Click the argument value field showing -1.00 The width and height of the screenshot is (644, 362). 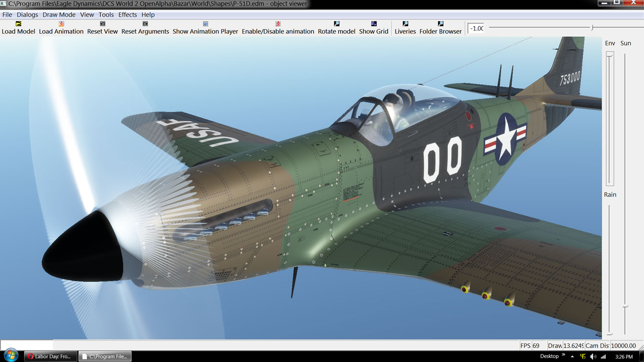(x=476, y=28)
